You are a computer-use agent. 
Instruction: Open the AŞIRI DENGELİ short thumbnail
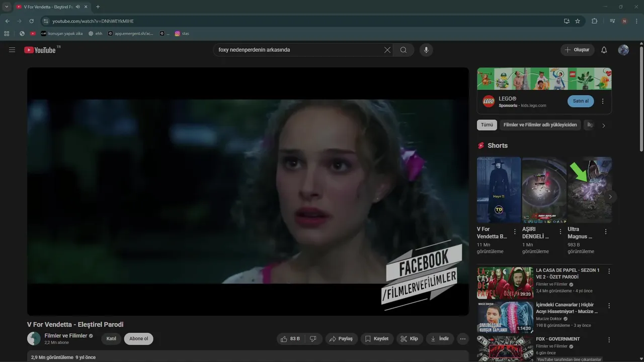tap(544, 190)
